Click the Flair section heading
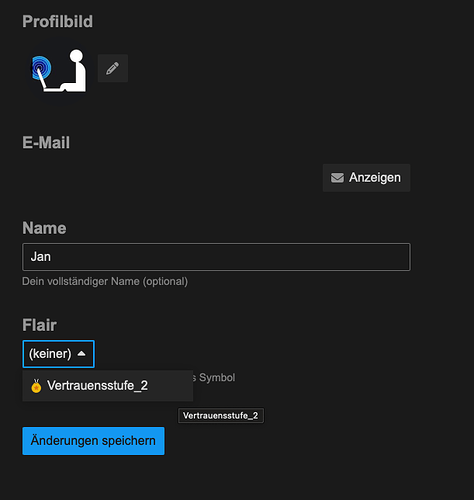This screenshot has height=500, width=474. (39, 325)
